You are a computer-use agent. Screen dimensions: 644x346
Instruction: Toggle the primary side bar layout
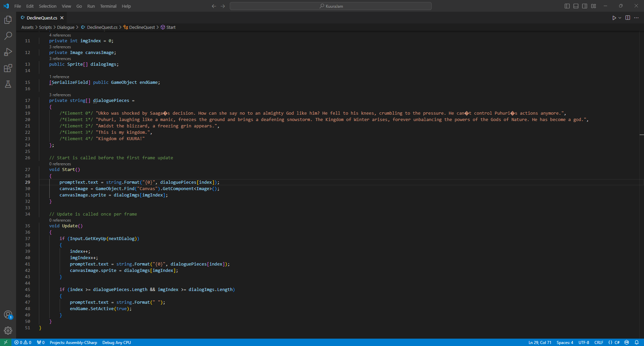(567, 6)
